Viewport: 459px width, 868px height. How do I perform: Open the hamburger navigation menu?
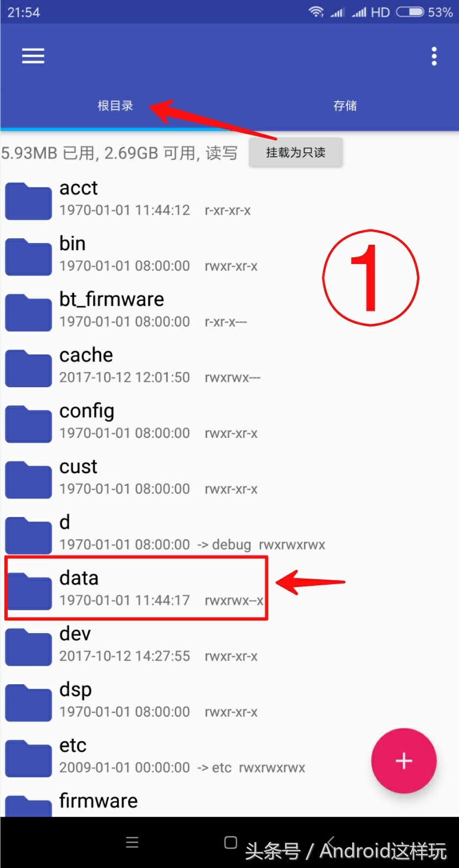click(33, 56)
